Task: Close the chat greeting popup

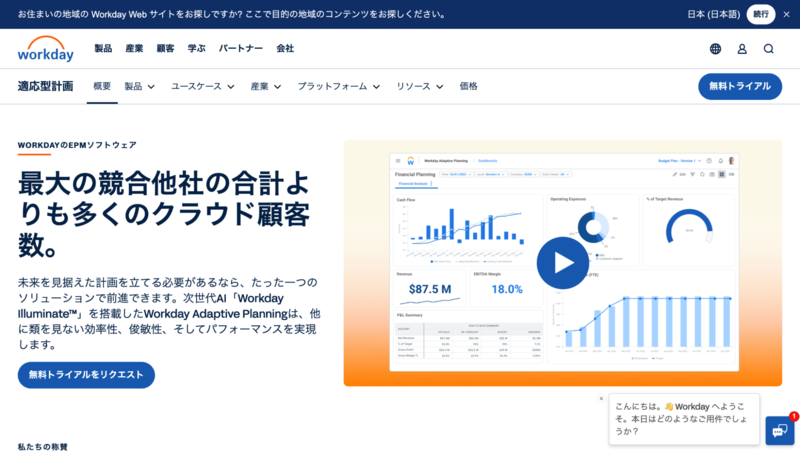Action: pos(601,398)
